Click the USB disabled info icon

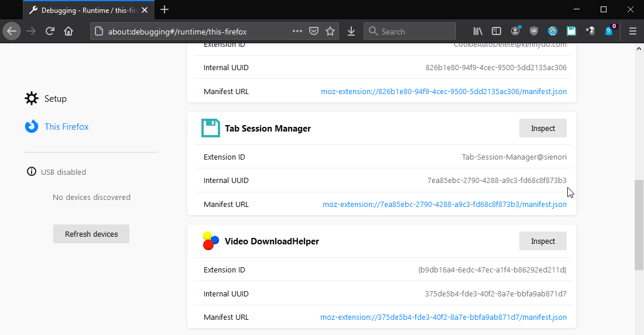point(32,171)
